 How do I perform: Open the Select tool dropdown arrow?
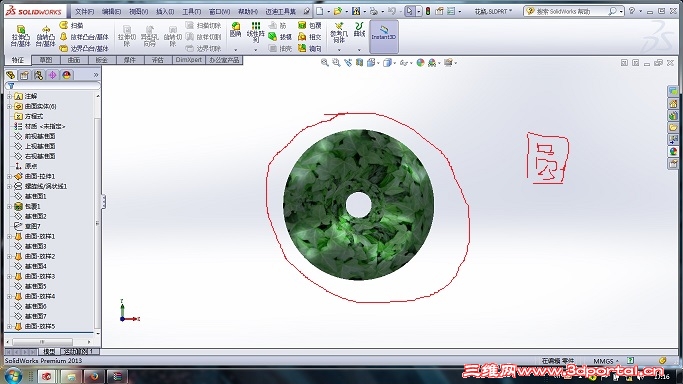click(x=419, y=11)
